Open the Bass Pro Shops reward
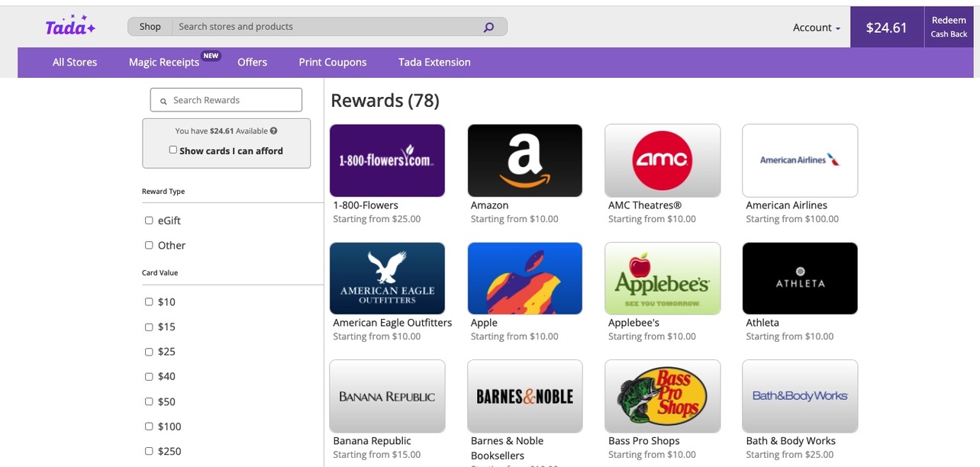980x467 pixels. coord(662,395)
